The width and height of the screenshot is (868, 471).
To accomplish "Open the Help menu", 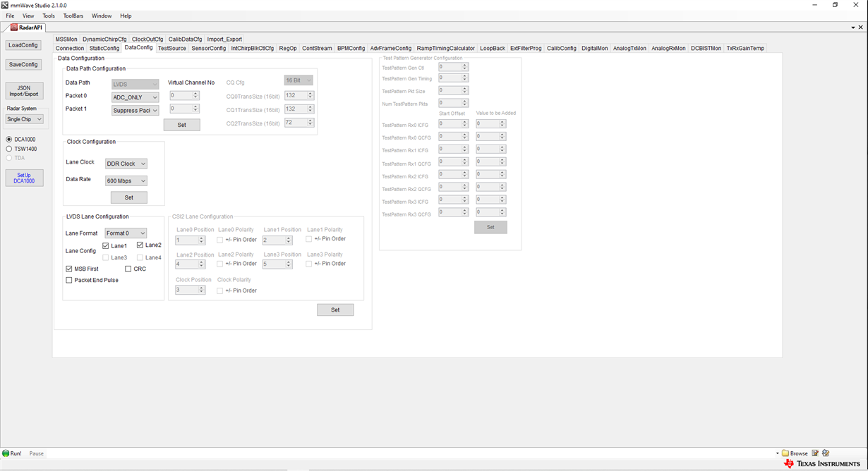I will (126, 16).
